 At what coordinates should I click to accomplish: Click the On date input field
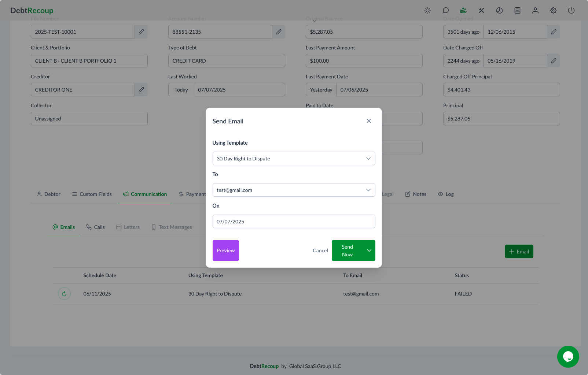click(x=294, y=222)
